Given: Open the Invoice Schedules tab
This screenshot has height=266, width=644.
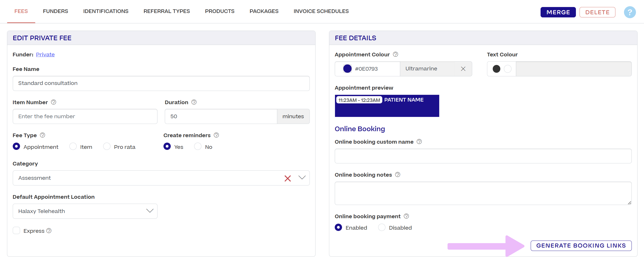Looking at the screenshot, I should [x=321, y=11].
